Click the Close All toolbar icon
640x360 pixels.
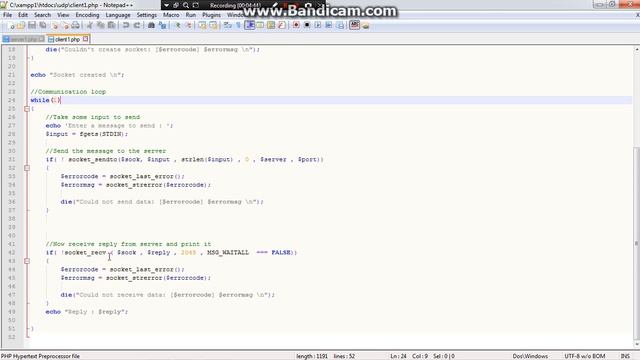coord(65,25)
